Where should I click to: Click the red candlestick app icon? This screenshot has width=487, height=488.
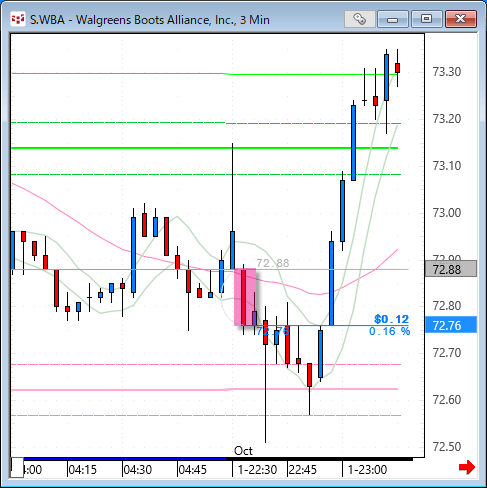pyautogui.click(x=18, y=19)
